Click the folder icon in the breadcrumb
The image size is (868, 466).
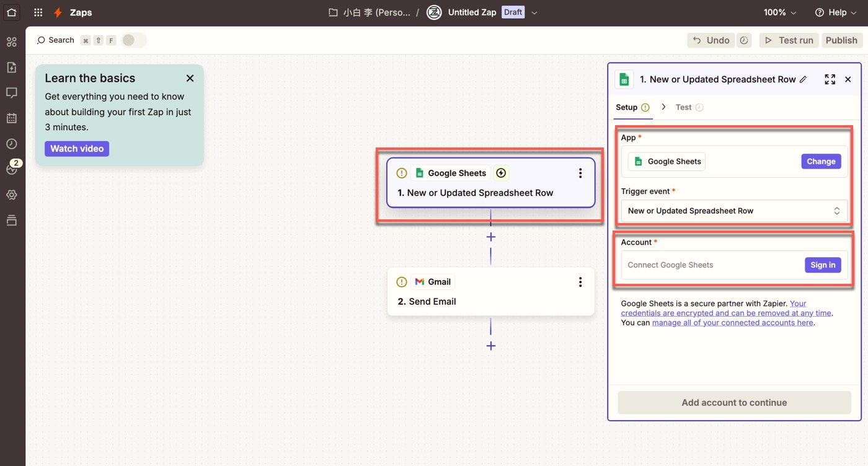(333, 12)
